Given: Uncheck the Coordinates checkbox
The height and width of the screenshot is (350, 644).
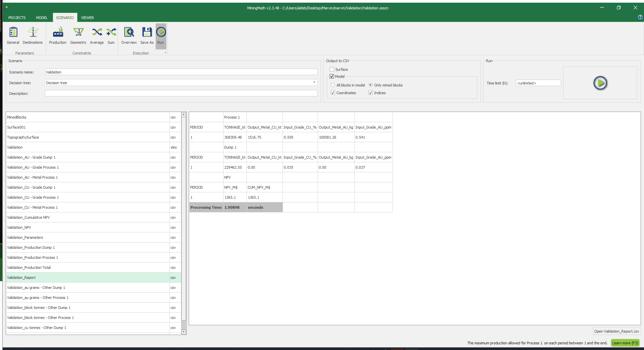Looking at the screenshot, I should pos(333,93).
